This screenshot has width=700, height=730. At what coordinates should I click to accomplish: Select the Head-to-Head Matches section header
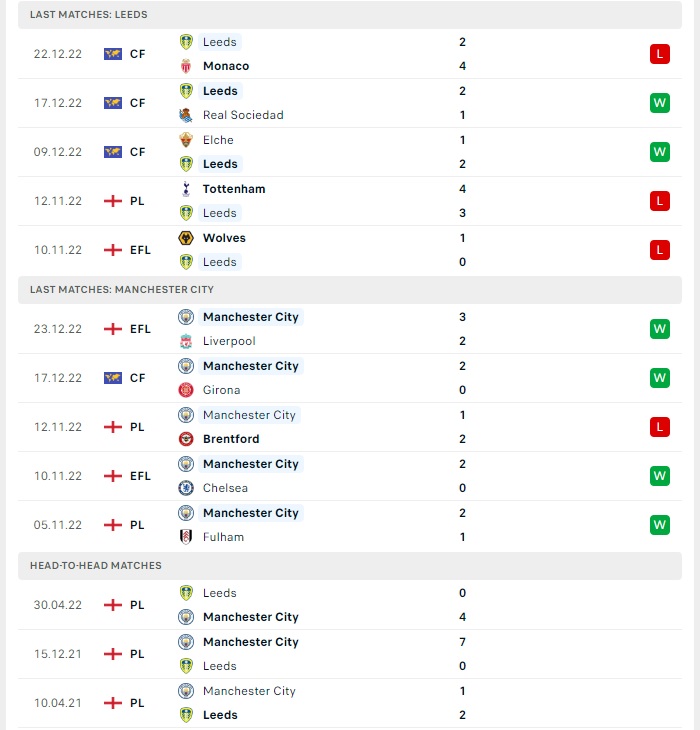(350, 566)
